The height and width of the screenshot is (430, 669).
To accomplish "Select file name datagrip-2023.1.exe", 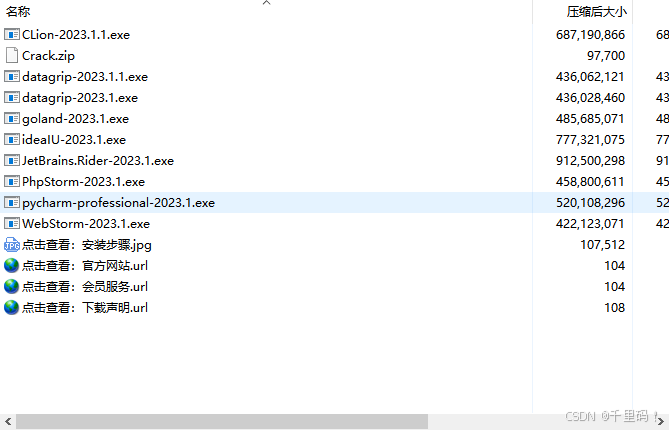I will click(x=80, y=98).
